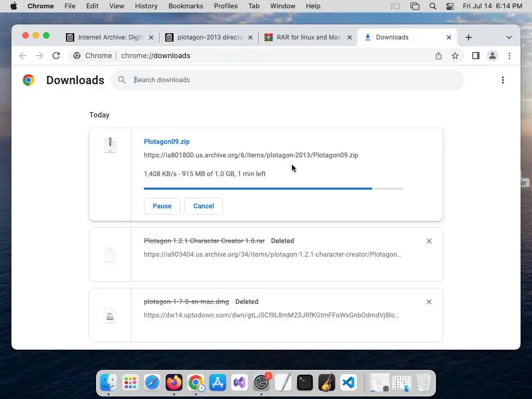532x399 pixels.
Task: Click the back navigation arrow
Action: coord(23,56)
